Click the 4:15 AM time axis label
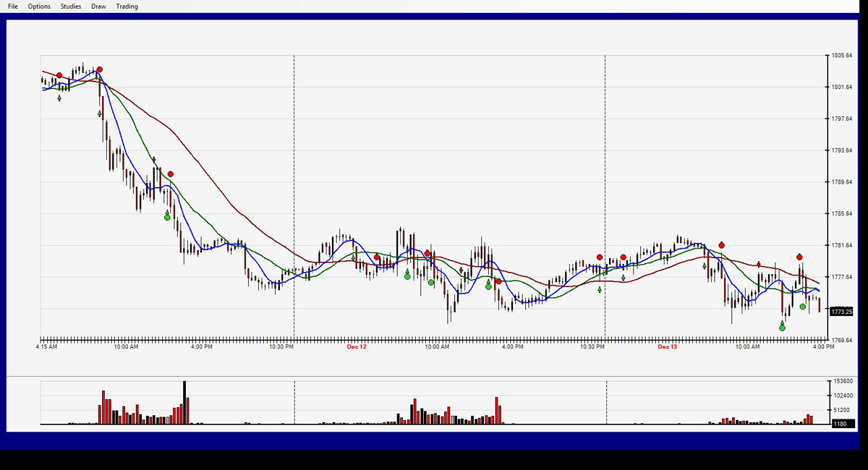The image size is (868, 470). [x=46, y=347]
